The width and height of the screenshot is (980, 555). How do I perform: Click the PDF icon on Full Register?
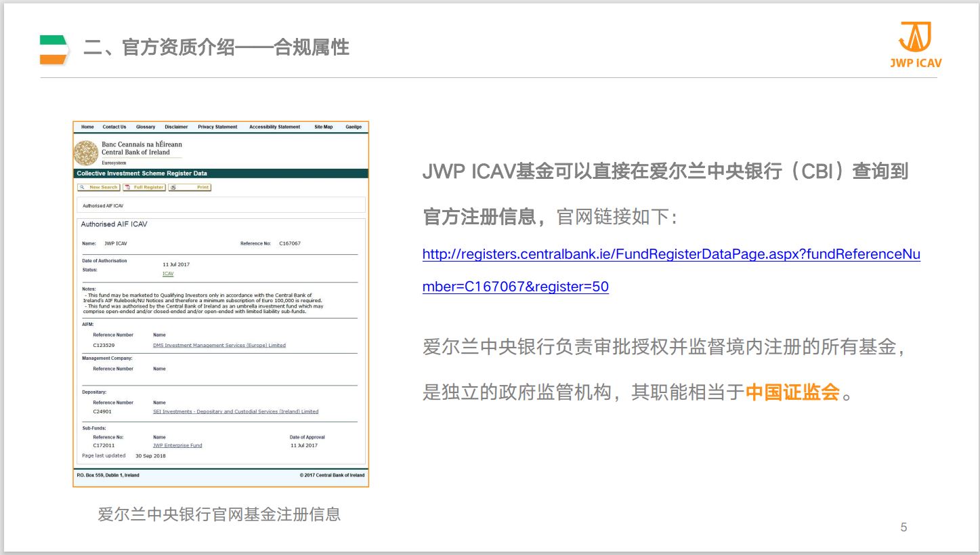point(127,187)
